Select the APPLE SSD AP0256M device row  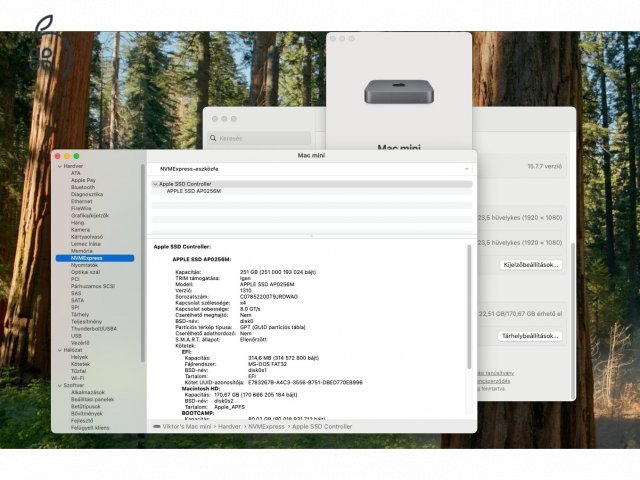(x=312, y=191)
